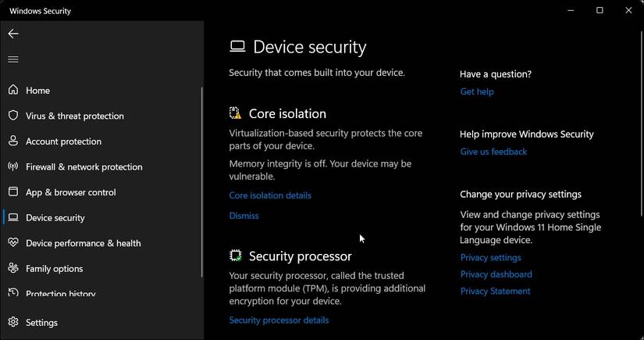Go to Protection history menu item

60,294
